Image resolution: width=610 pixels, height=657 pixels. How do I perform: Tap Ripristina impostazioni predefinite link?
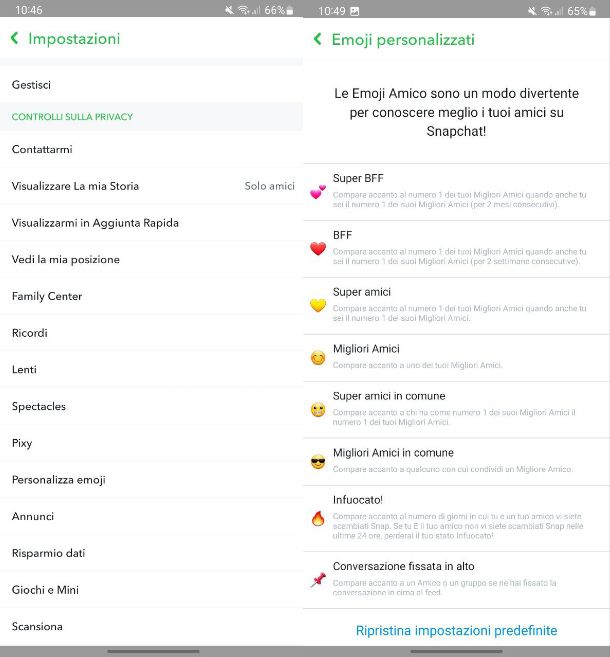pos(456,630)
